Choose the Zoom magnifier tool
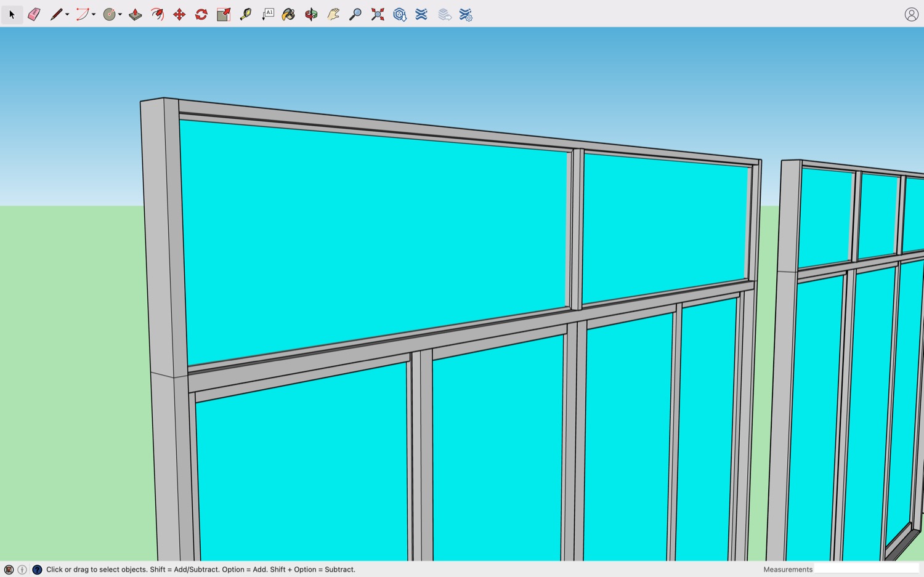 pos(355,14)
